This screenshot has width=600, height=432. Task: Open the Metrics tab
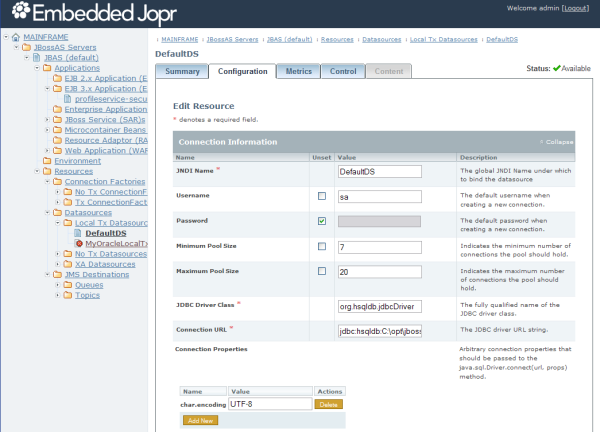click(298, 72)
